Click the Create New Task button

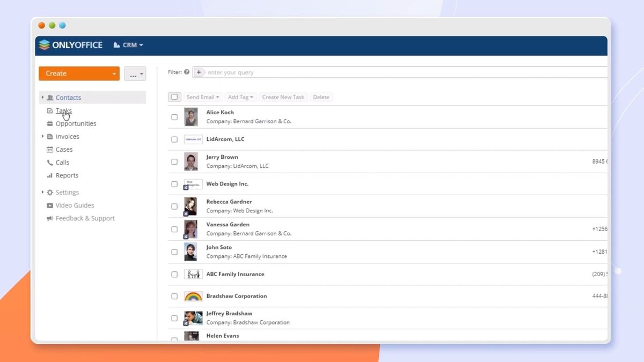pyautogui.click(x=283, y=97)
